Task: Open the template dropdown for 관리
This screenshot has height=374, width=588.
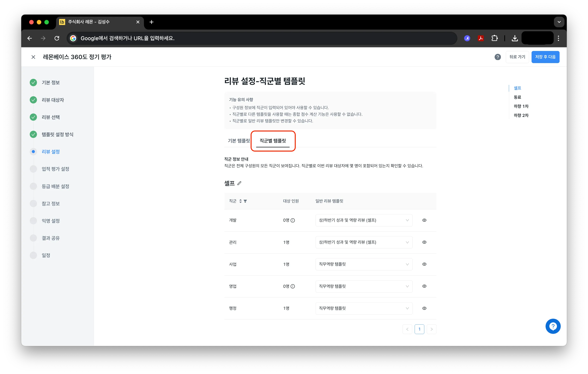Action: pyautogui.click(x=364, y=242)
